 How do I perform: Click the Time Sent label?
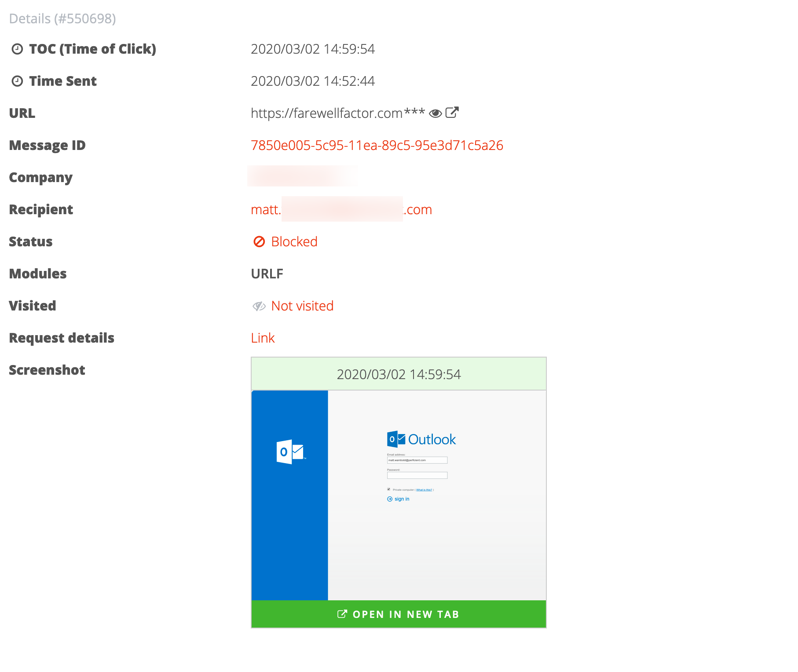click(x=63, y=81)
